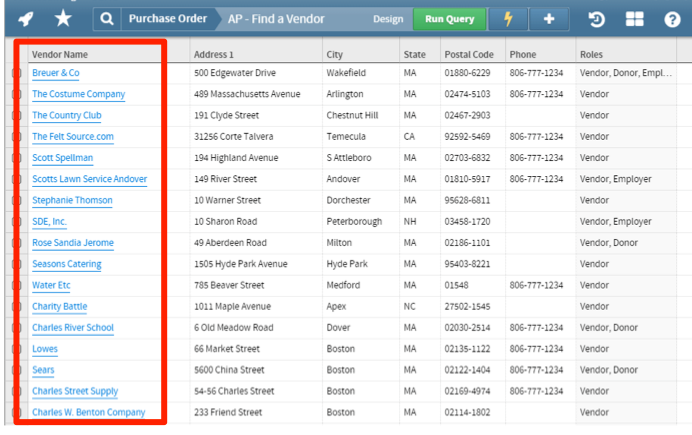Click the address 233 Friend Street
This screenshot has width=692, height=435.
pos(228,412)
